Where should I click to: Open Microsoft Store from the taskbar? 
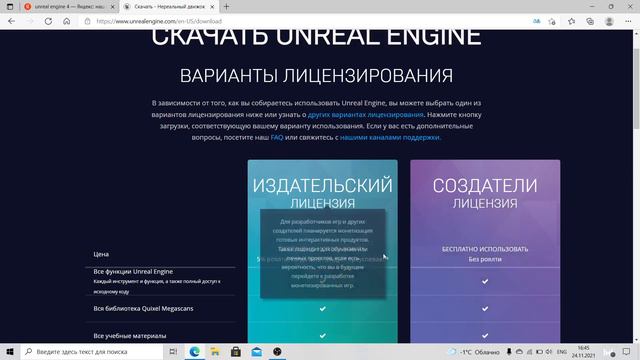[236, 351]
